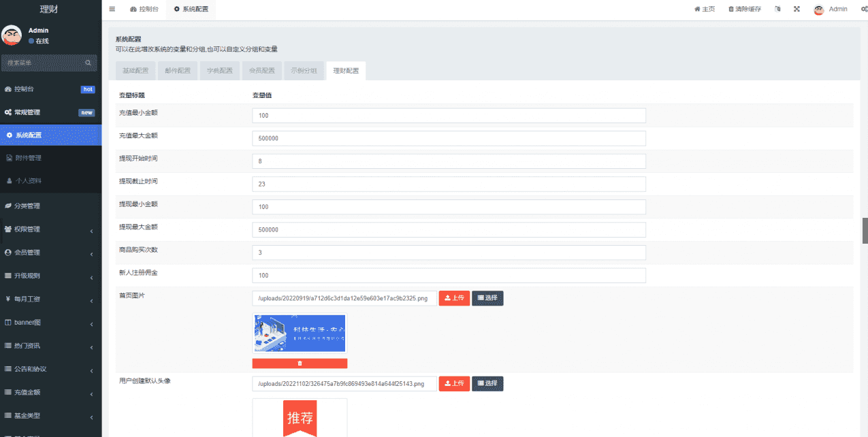This screenshot has width=868, height=437.
Task: Select the 理财配置 tab
Action: 346,71
